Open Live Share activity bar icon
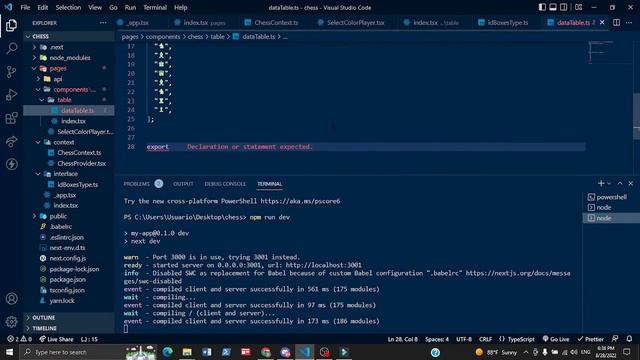Image resolution: width=640 pixels, height=360 pixels. click(11, 141)
